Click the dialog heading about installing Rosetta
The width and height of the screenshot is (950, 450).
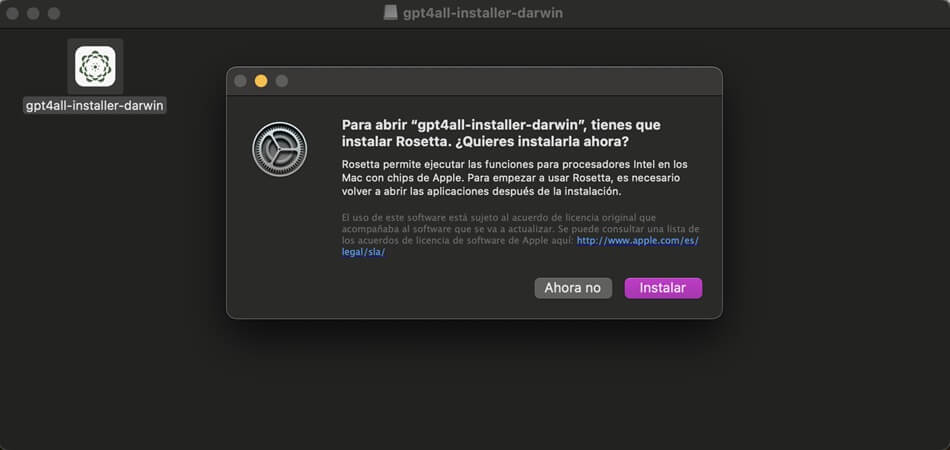tap(501, 133)
